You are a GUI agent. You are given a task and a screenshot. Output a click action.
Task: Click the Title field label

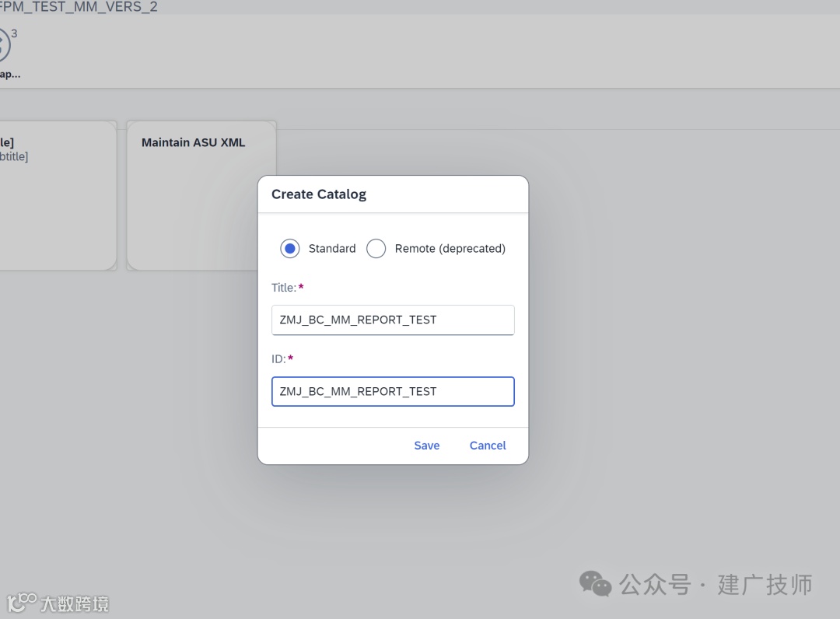tap(284, 288)
